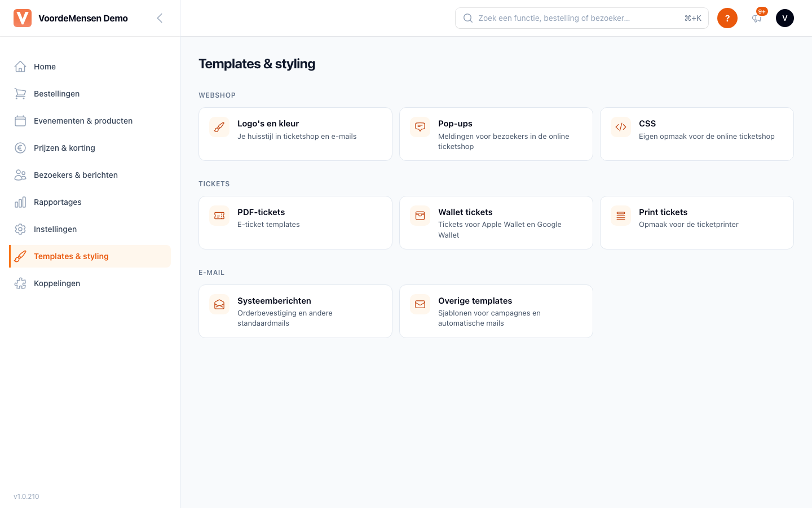The image size is (812, 508).
Task: Click the Koppelingen puzzle piece icon
Action: point(20,283)
